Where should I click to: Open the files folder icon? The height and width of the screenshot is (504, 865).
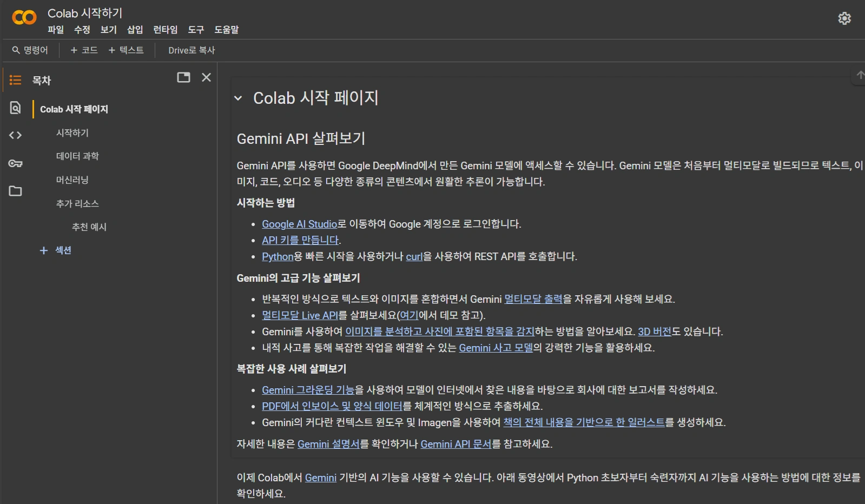(15, 191)
